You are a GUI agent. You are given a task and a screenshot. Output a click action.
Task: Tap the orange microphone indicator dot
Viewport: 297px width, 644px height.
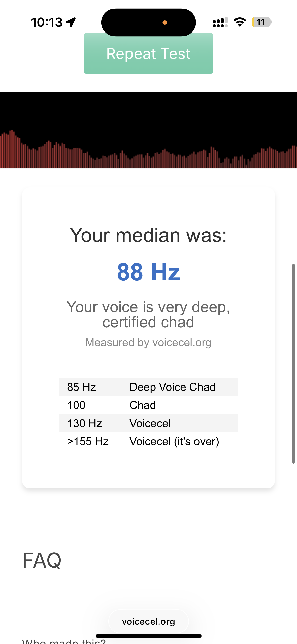pyautogui.click(x=165, y=23)
